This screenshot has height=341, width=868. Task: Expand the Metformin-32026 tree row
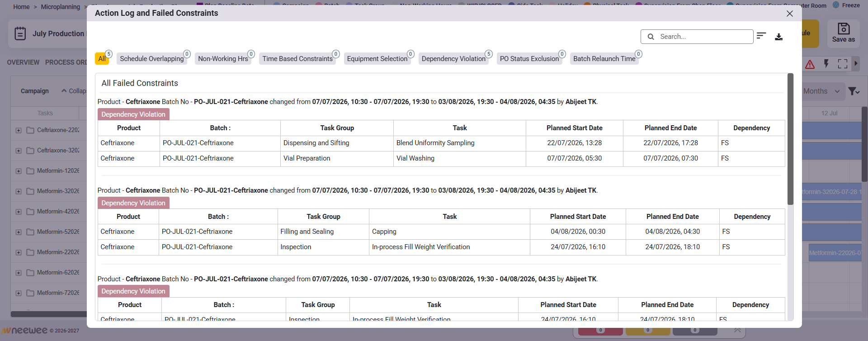click(19, 191)
